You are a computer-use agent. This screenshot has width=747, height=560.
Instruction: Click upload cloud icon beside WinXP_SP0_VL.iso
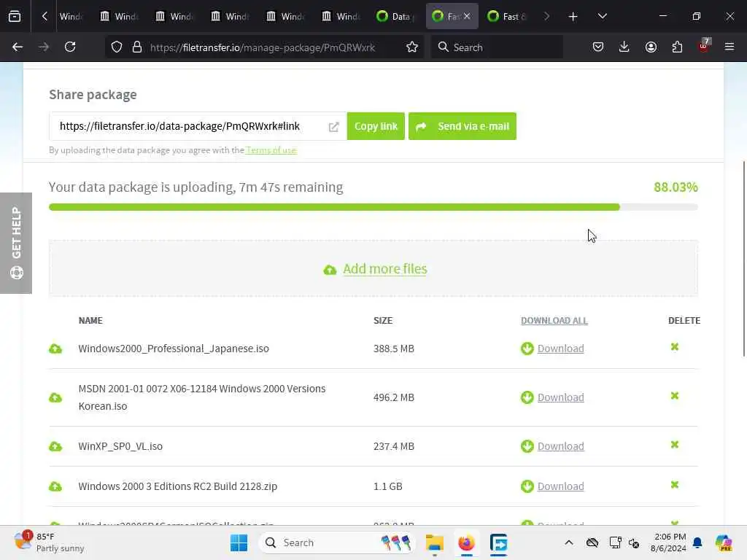(x=55, y=446)
